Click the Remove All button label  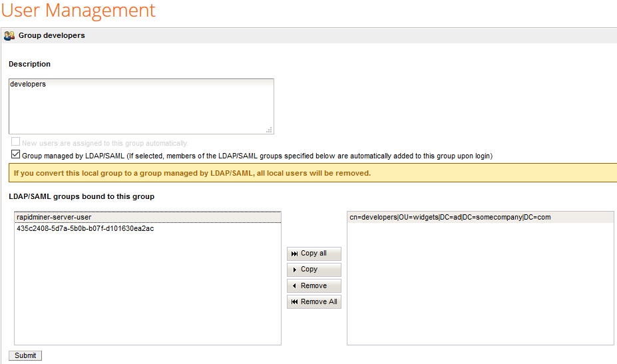pos(319,302)
